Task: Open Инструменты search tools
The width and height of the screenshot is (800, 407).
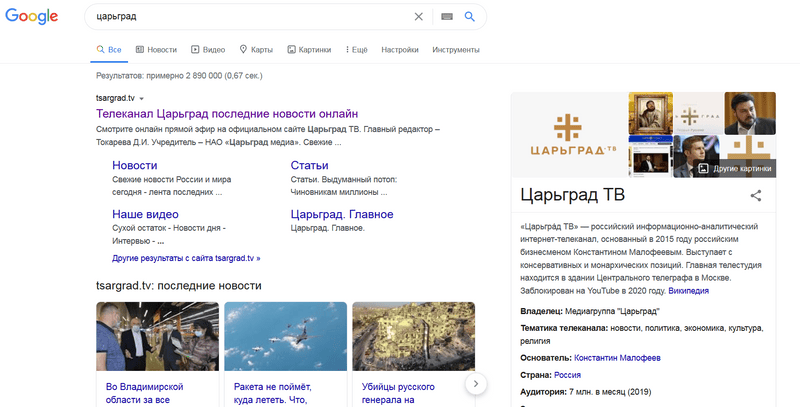Action: [x=456, y=49]
